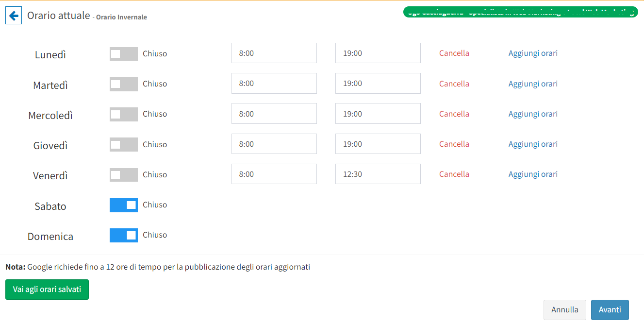Toggle Giovedì closed switch
Image resolution: width=644 pixels, height=325 pixels.
coord(123,145)
